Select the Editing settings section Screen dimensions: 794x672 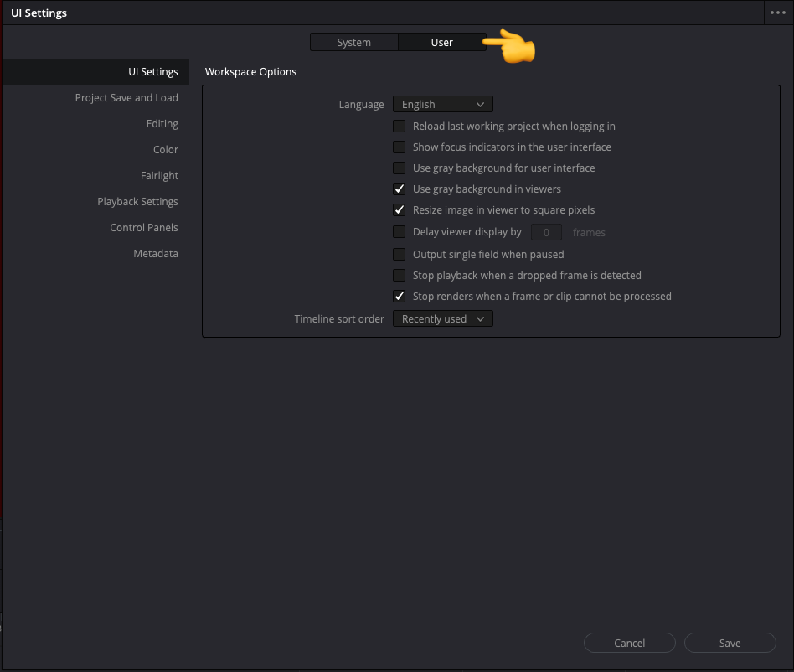(x=162, y=123)
